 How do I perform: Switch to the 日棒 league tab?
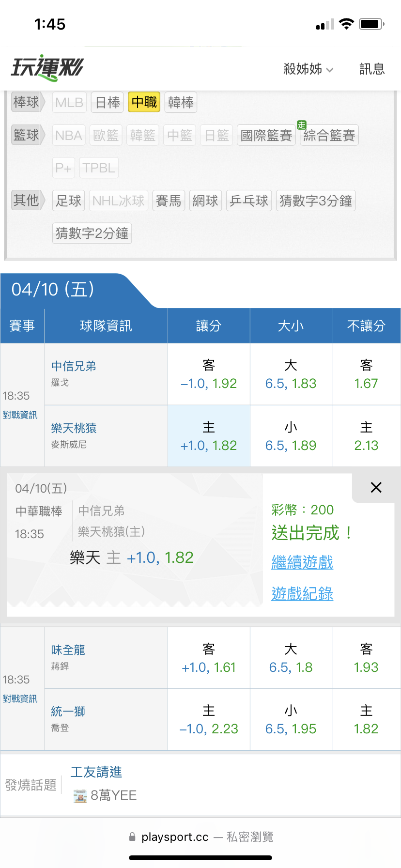[108, 102]
